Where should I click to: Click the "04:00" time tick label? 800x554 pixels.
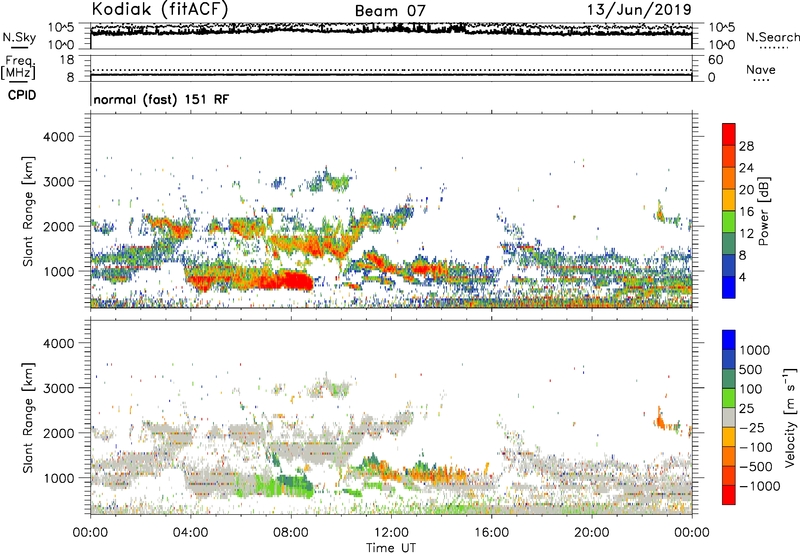[190, 533]
